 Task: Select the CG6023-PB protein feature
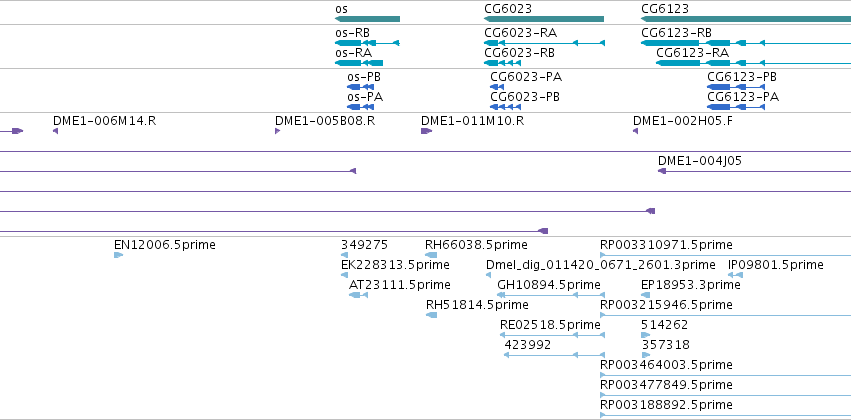tap(505, 107)
